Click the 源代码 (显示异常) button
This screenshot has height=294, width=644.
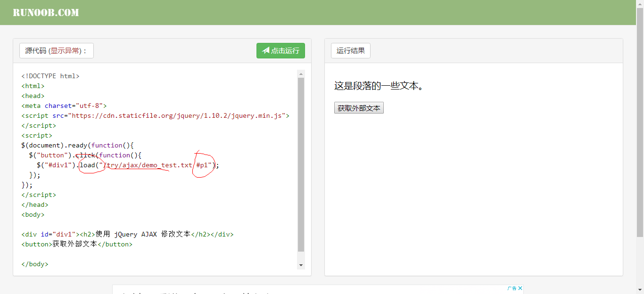click(x=57, y=51)
